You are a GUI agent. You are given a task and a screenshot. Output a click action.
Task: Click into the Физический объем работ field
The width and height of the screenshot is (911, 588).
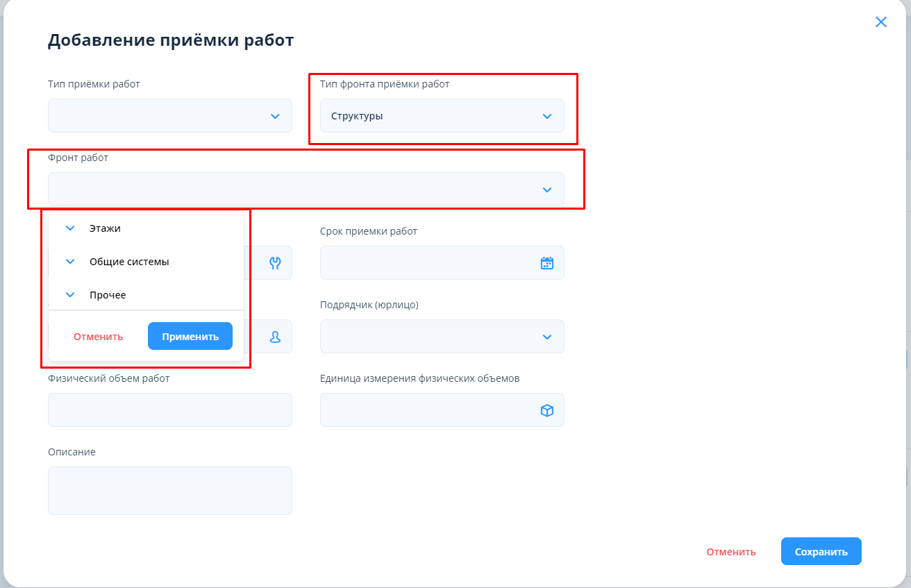(169, 410)
